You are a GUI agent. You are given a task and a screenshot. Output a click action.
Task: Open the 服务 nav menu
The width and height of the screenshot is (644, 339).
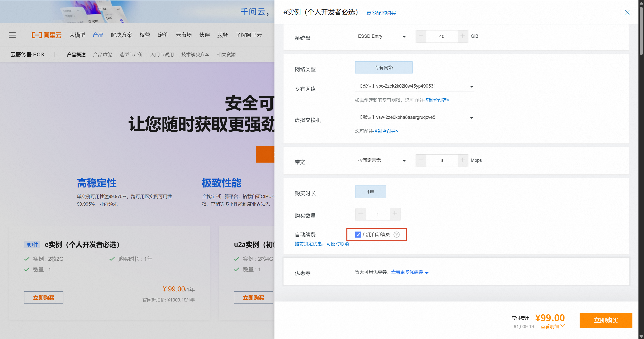pyautogui.click(x=223, y=35)
